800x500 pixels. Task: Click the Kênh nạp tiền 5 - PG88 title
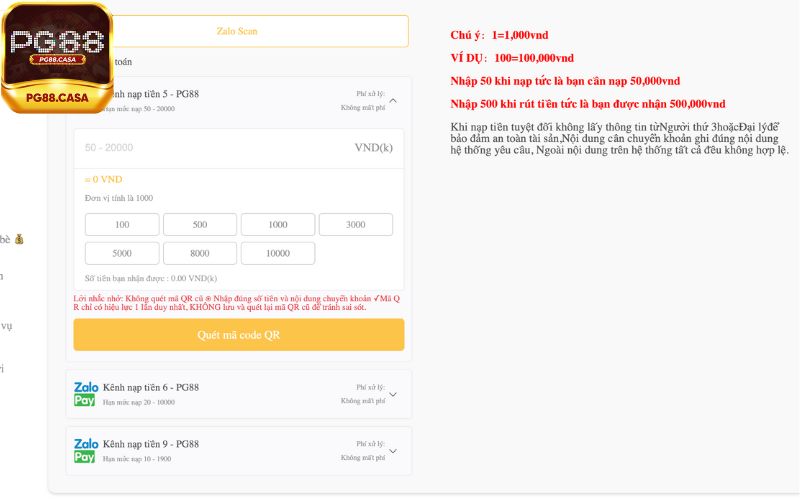tap(156, 94)
